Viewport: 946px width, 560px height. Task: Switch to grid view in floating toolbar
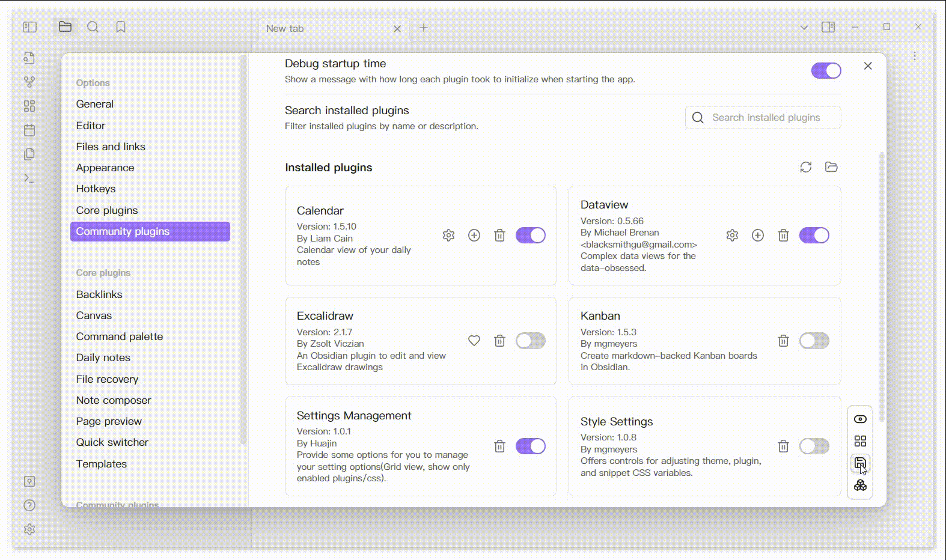pyautogui.click(x=860, y=441)
